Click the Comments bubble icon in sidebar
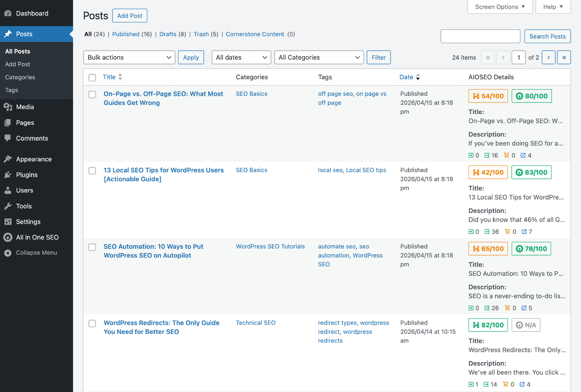 tap(8, 139)
